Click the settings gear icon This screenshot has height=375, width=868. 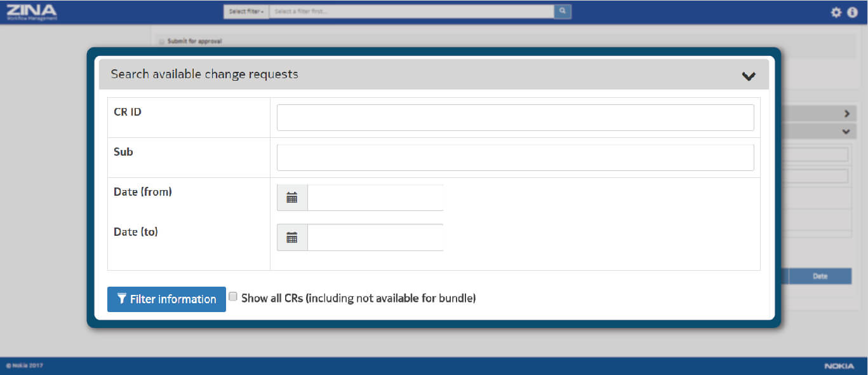click(836, 12)
